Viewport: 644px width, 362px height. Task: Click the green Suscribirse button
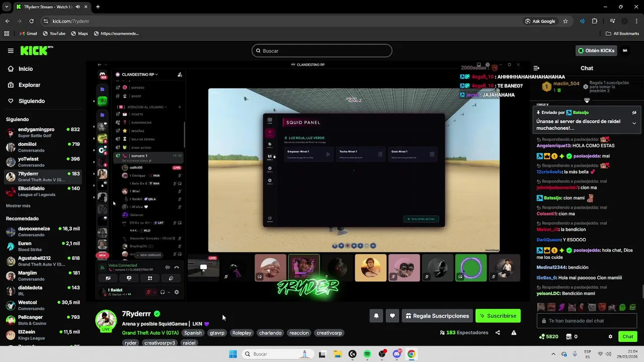coord(498,316)
